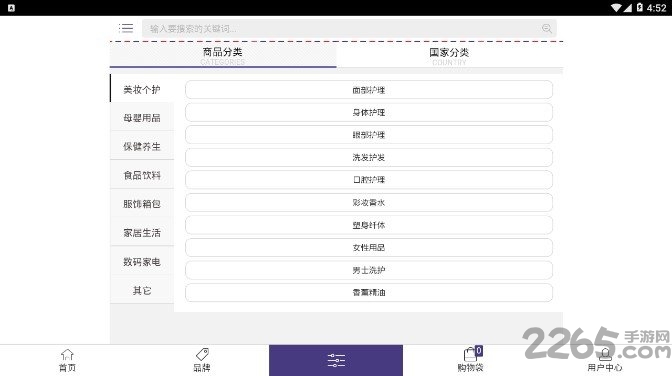Select 美妆个护 in sidebar
The width and height of the screenshot is (672, 376).
click(x=142, y=89)
